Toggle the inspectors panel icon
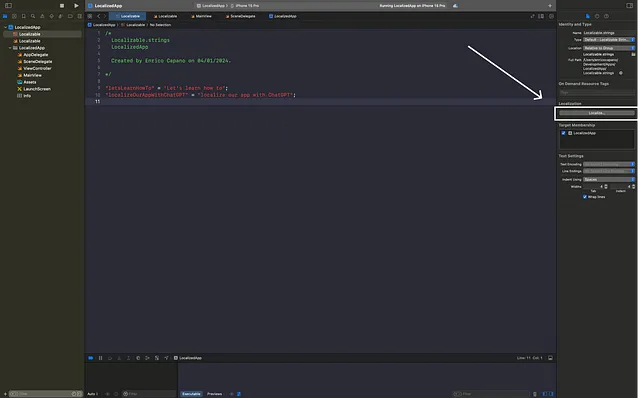 [629, 6]
